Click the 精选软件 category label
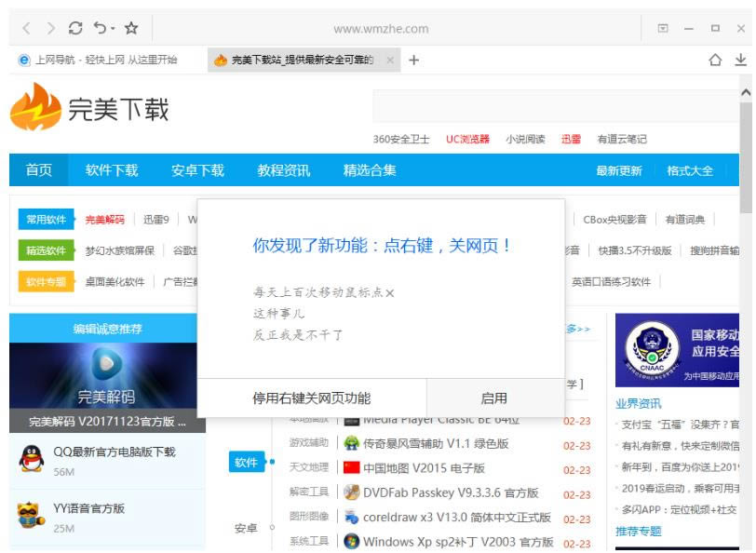The width and height of the screenshot is (756, 553). (x=47, y=250)
